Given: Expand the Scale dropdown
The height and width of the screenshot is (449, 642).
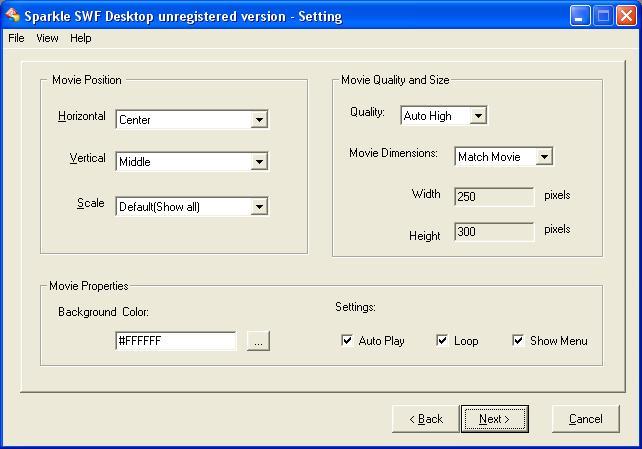Looking at the screenshot, I should pyautogui.click(x=259, y=207).
